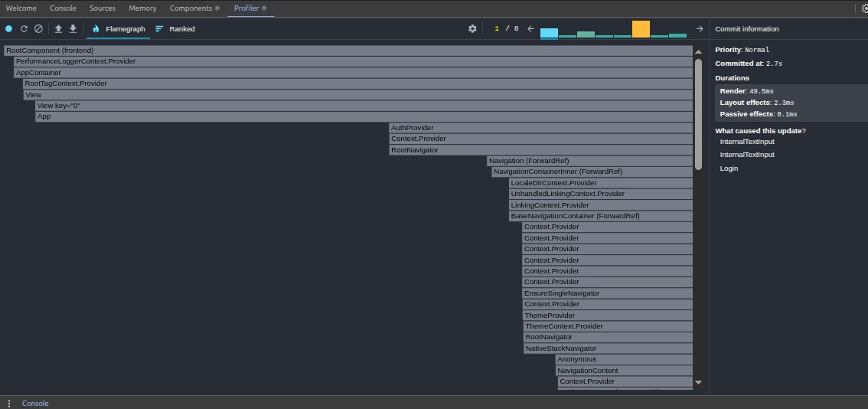Select the first blue commit bar
Screen dimensions: 868x409
(549, 33)
